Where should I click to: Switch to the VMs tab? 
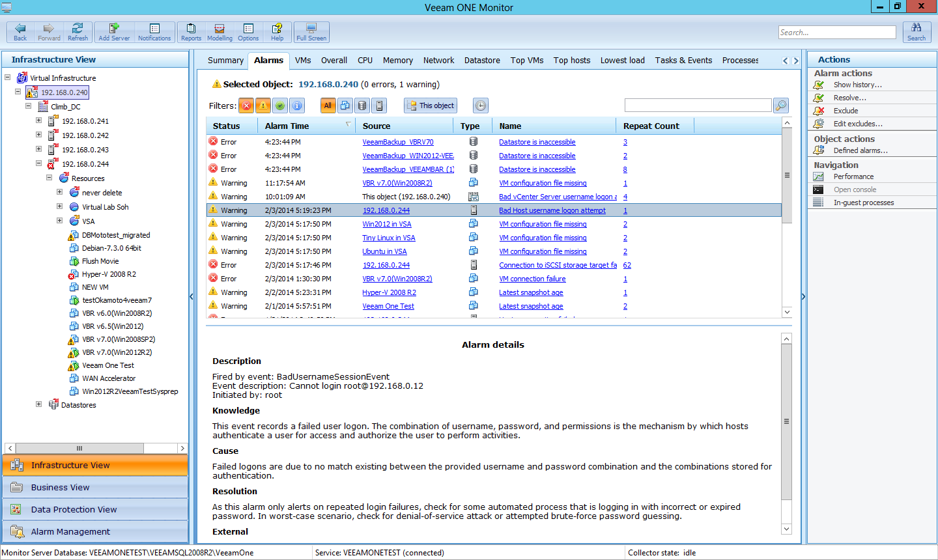click(x=303, y=60)
